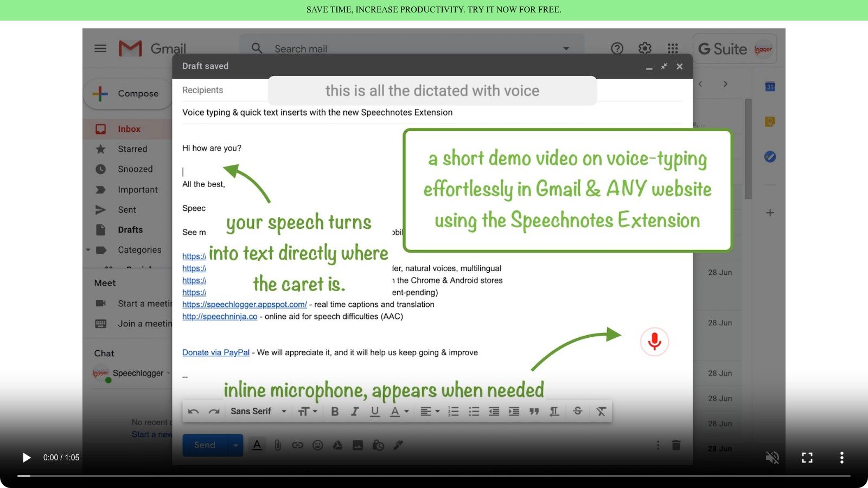Image resolution: width=868 pixels, height=488 pixels.
Task: Expand the Categories section in the sidebar
Action: click(x=88, y=249)
